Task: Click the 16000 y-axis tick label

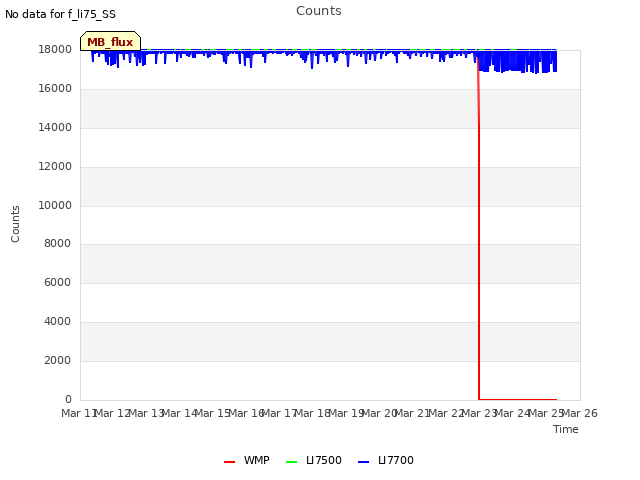Action: tap(55, 89)
